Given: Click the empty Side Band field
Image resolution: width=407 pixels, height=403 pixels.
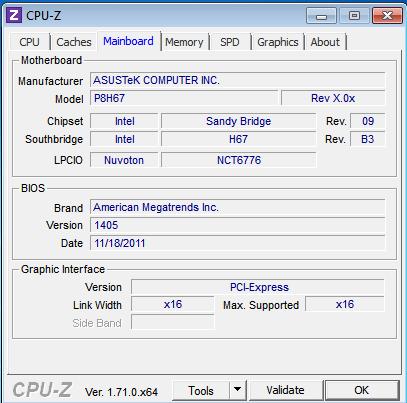Looking at the screenshot, I should tap(173, 322).
